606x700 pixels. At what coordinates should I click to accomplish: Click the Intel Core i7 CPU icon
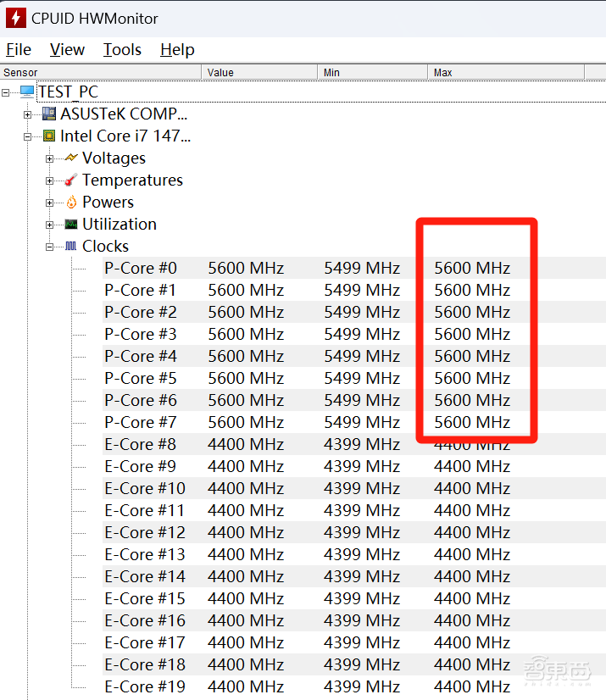(49, 136)
